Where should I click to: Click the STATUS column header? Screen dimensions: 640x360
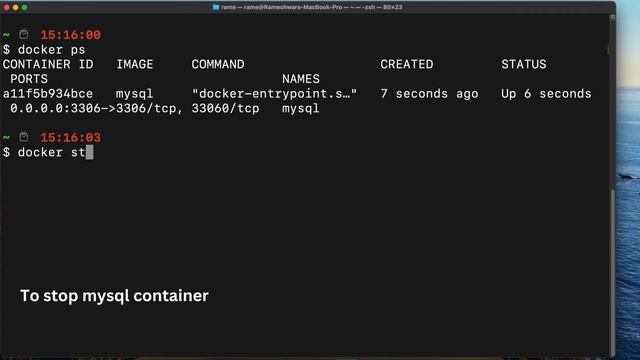524,64
